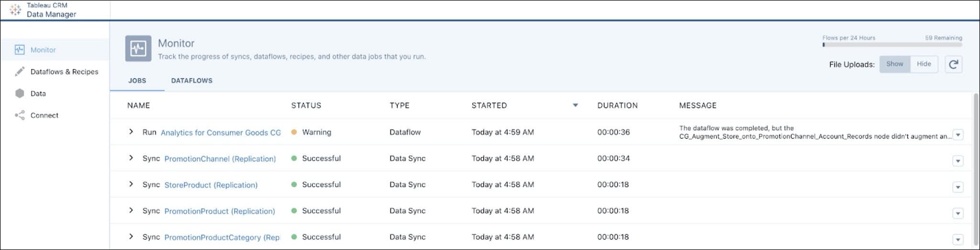Open actions dropdown for the Warning dataflow row
980x250 pixels.
click(958, 135)
